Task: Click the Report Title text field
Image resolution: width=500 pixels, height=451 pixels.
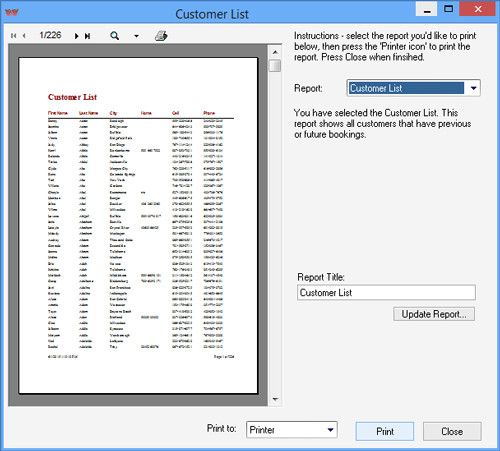Action: pos(386,293)
